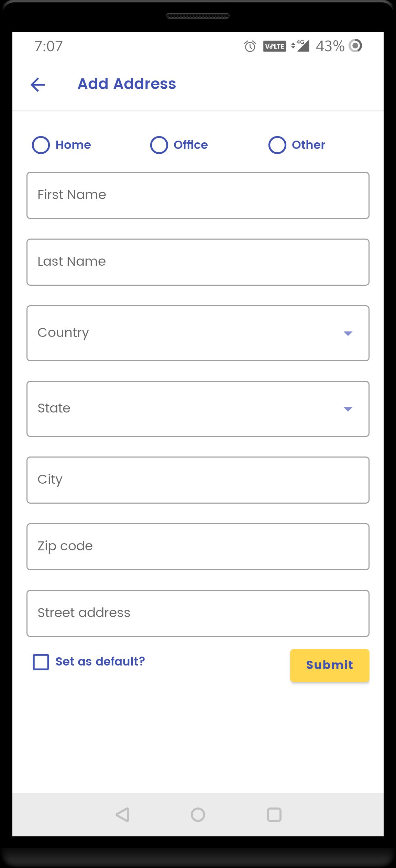Choose the Office radio button
Viewport: 396px width, 868px height.
point(159,145)
